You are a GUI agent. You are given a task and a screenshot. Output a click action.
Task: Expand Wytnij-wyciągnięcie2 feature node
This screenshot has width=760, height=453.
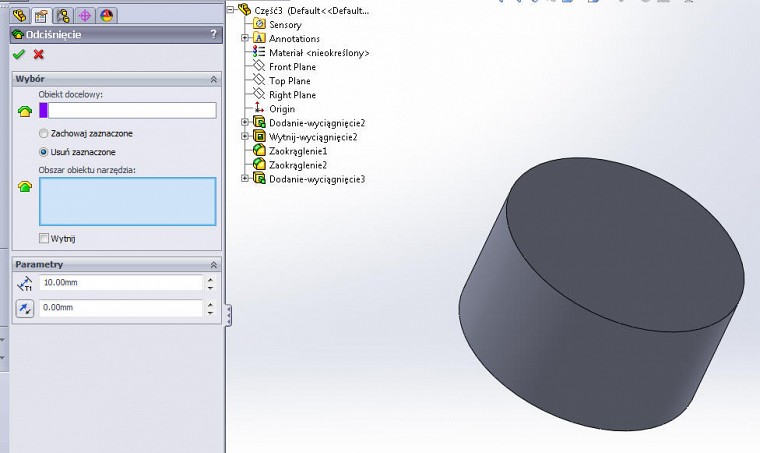[x=245, y=136]
